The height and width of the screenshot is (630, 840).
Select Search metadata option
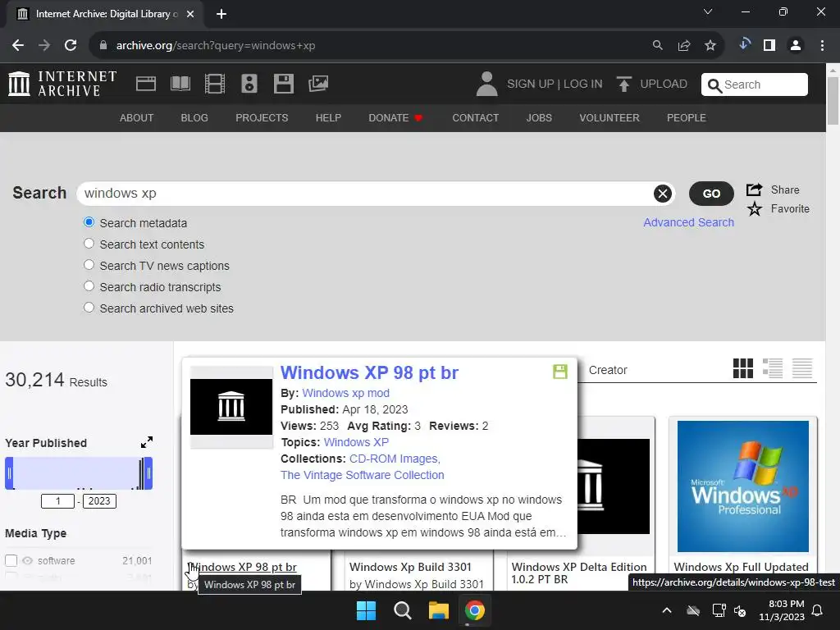(x=89, y=222)
